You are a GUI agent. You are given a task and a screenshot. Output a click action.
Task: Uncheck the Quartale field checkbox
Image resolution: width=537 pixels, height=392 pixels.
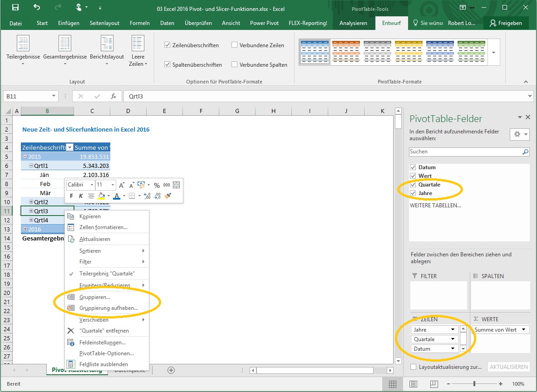[x=414, y=185]
